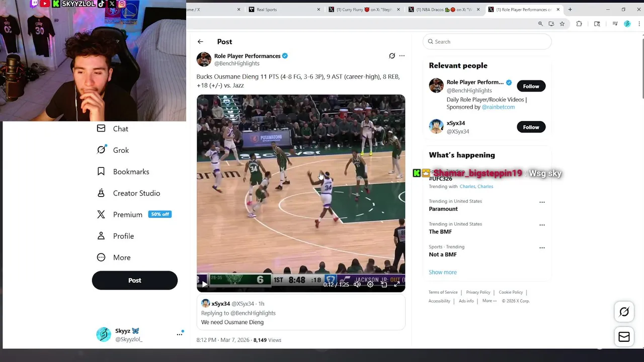644x362 pixels.
Task: Open the browser media control icon
Action: pos(615,24)
